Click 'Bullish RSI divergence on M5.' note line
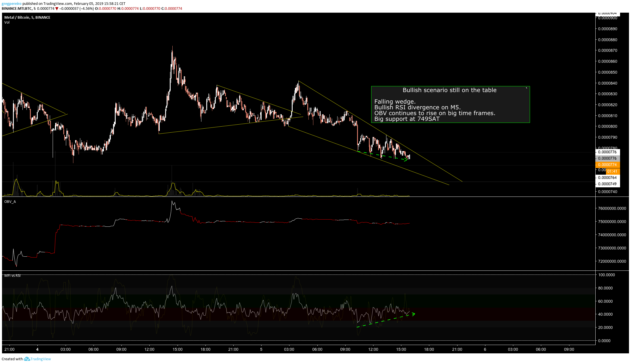This screenshot has width=631, height=364. pyautogui.click(x=418, y=107)
